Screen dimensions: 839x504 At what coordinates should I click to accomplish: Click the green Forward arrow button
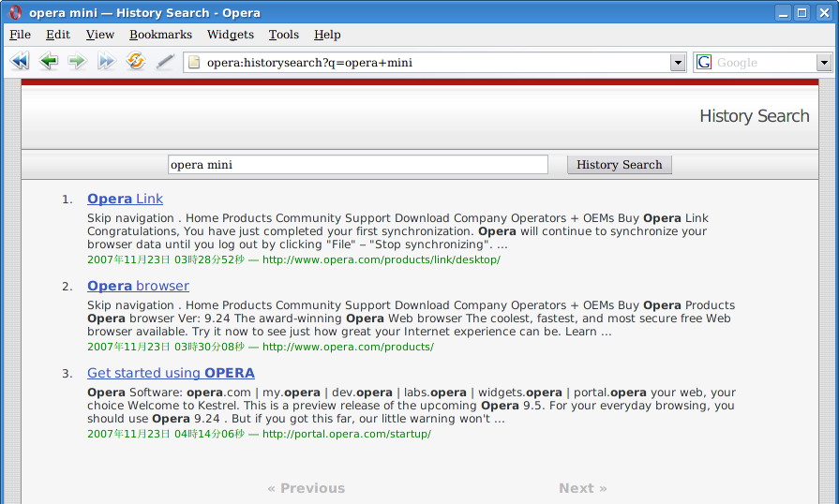point(77,62)
